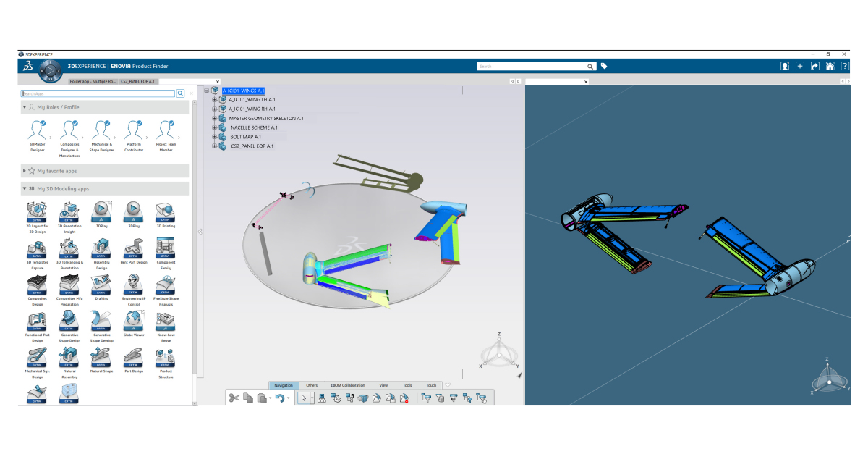The image size is (868, 454).
Task: Select the Mechanical & Shape Designer role avatar
Action: [x=101, y=130]
